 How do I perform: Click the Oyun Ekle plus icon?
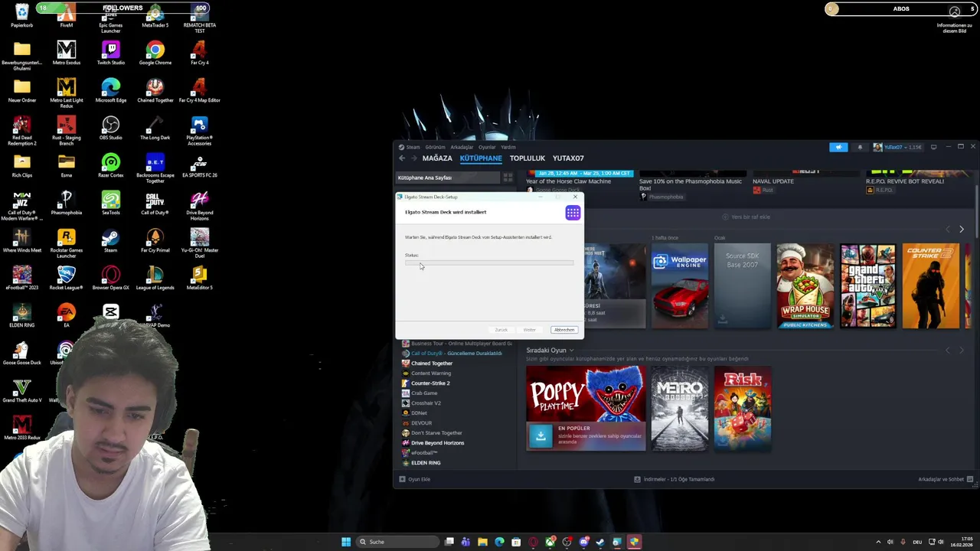click(402, 479)
